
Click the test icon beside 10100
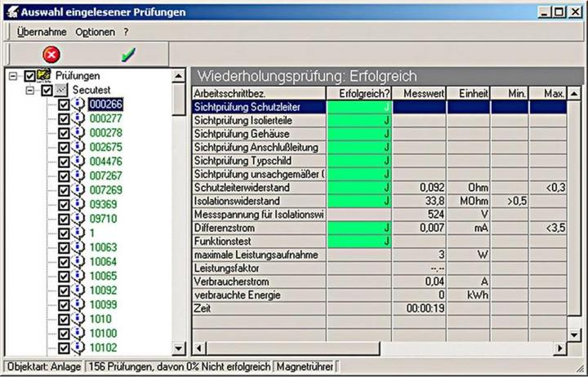point(78,333)
